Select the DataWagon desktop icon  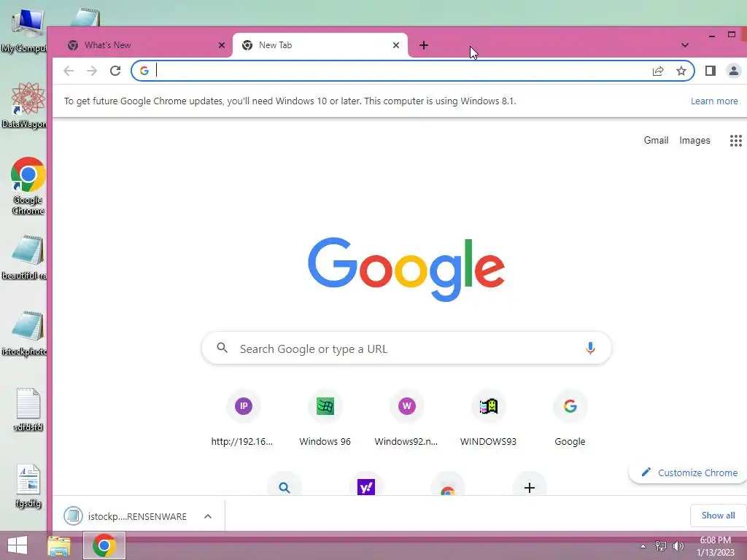click(x=25, y=106)
